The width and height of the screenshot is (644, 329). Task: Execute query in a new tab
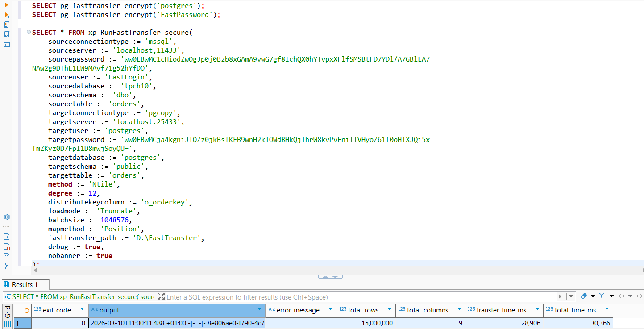[6, 15]
